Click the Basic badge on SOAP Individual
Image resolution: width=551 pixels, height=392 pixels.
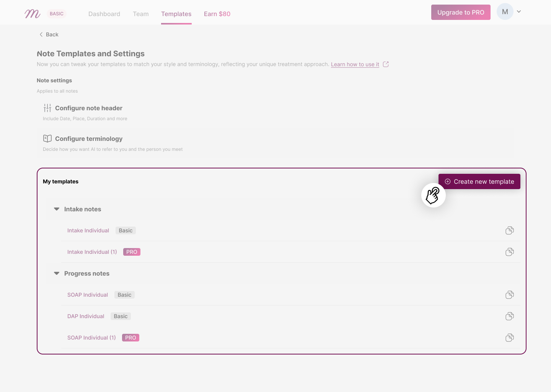pos(124,295)
